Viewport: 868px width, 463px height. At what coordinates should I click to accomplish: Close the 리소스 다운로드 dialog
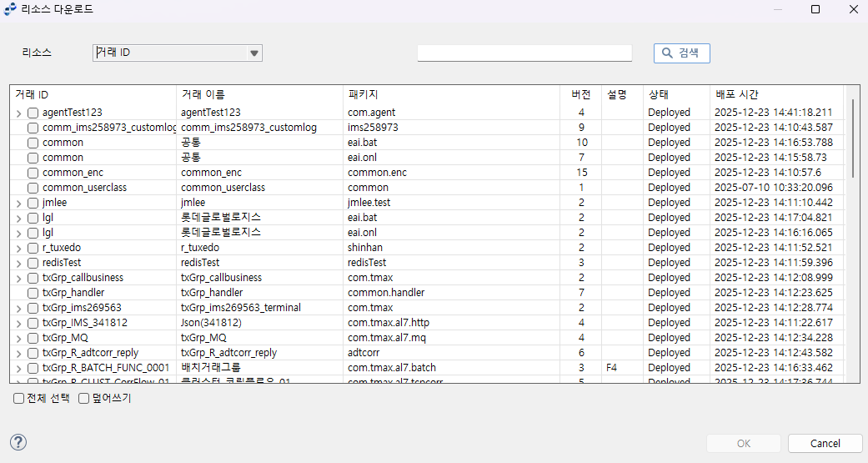854,9
